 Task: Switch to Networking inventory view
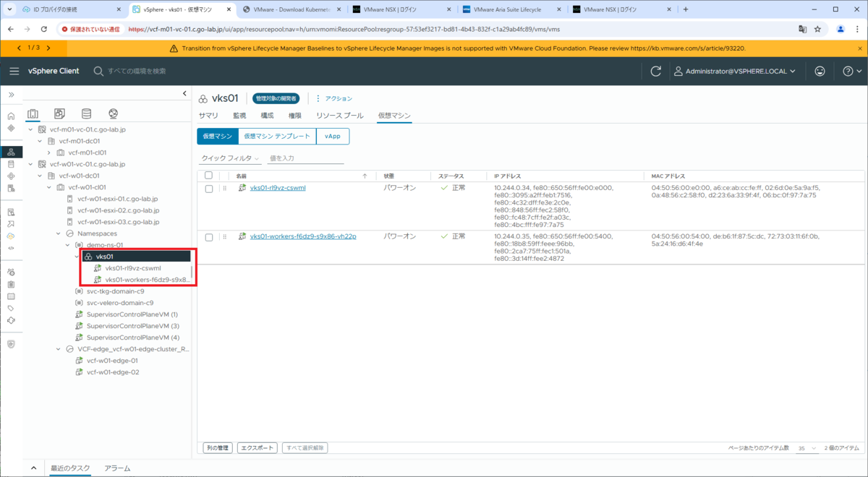pyautogui.click(x=114, y=113)
